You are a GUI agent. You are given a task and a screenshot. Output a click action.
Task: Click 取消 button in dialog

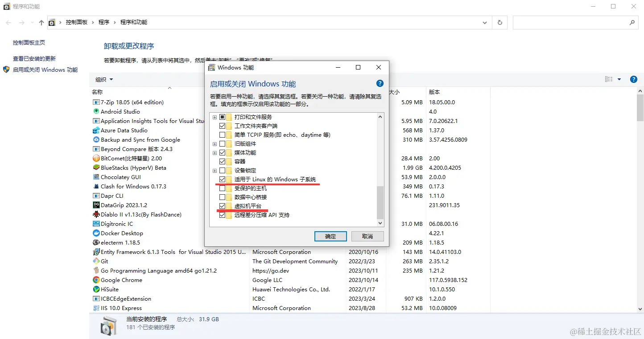[x=367, y=236]
